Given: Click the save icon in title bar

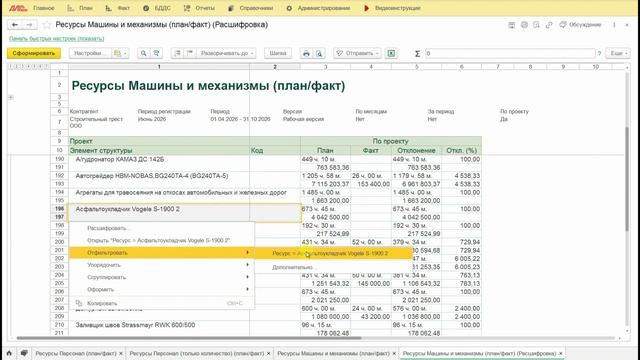Looking at the screenshot, I should click(511, 25).
